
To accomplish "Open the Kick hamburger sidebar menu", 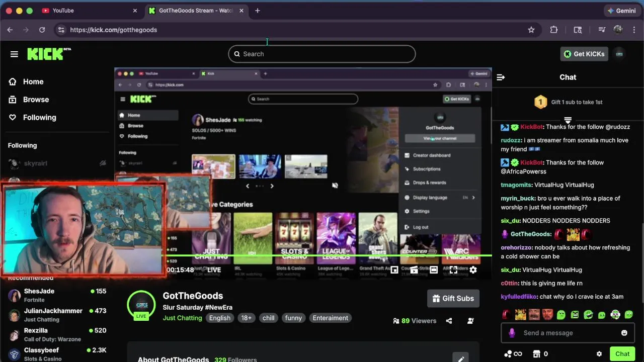I will pos(14,54).
